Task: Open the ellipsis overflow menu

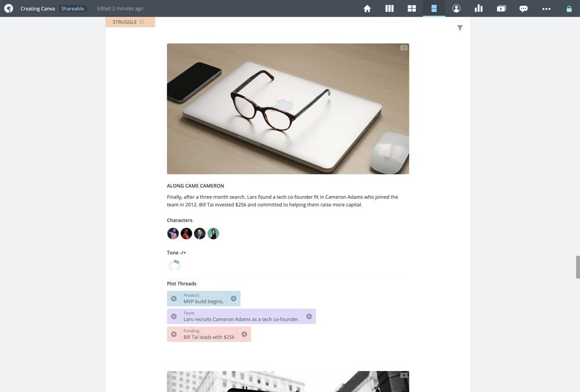Action: pos(545,9)
